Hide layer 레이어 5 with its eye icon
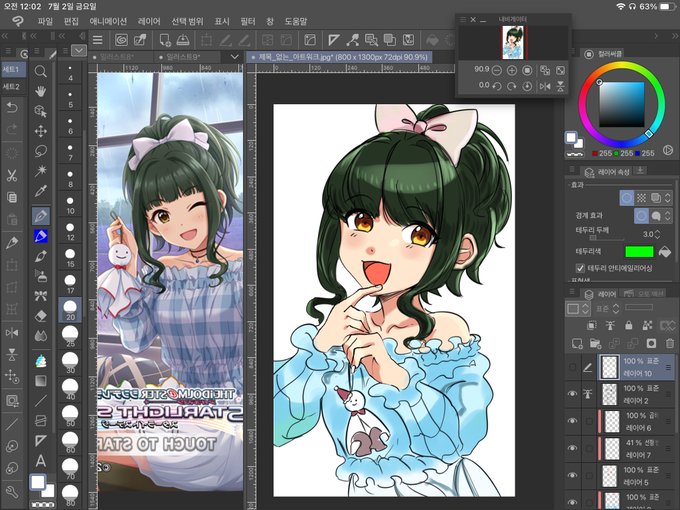 (x=572, y=475)
